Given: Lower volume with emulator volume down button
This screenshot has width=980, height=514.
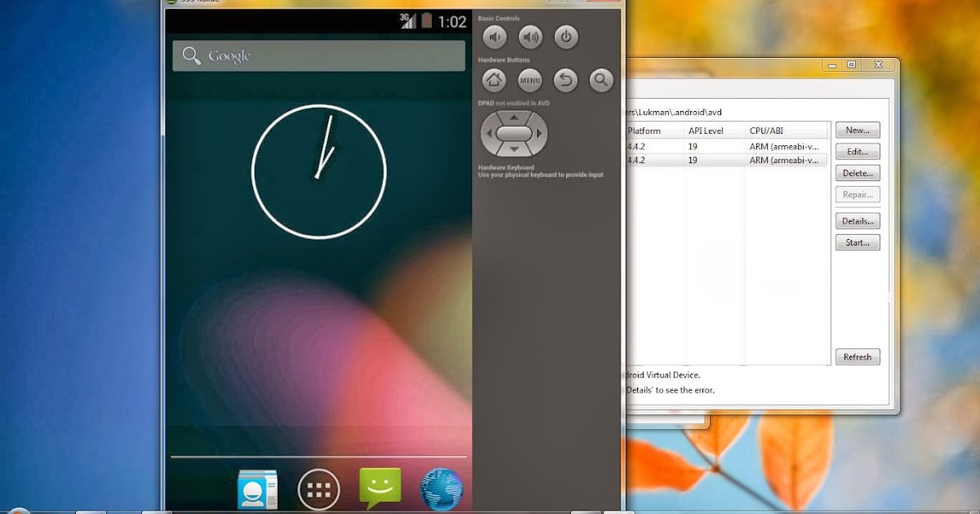Looking at the screenshot, I should pos(495,37).
